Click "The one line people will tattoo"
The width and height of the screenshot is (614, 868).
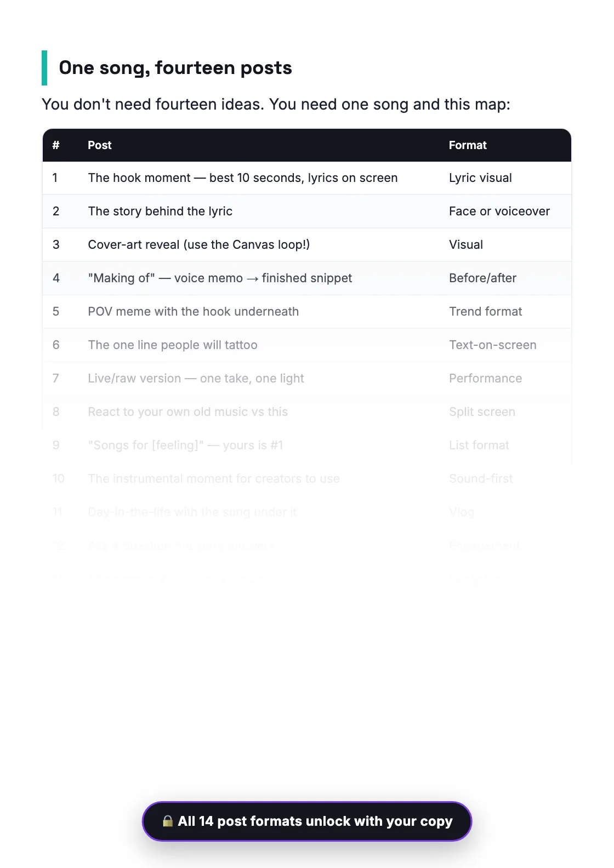[173, 345]
